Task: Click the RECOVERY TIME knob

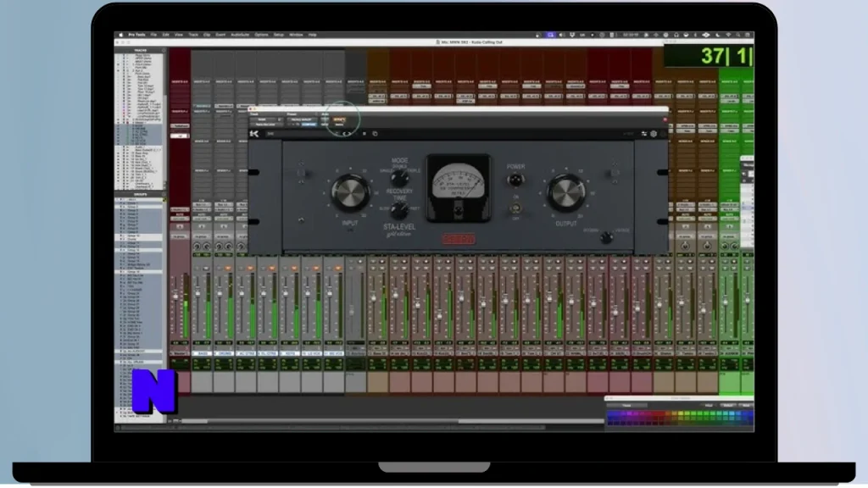Action: [x=399, y=210]
